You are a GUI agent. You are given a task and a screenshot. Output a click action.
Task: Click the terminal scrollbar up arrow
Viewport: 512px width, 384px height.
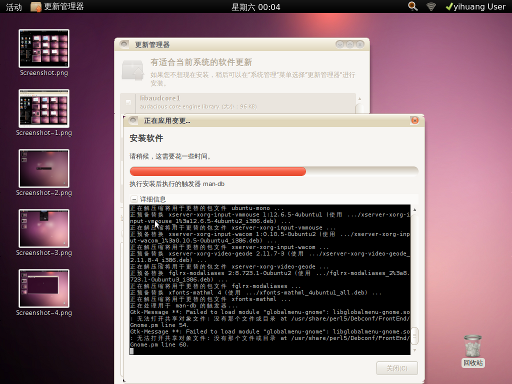[x=414, y=210]
